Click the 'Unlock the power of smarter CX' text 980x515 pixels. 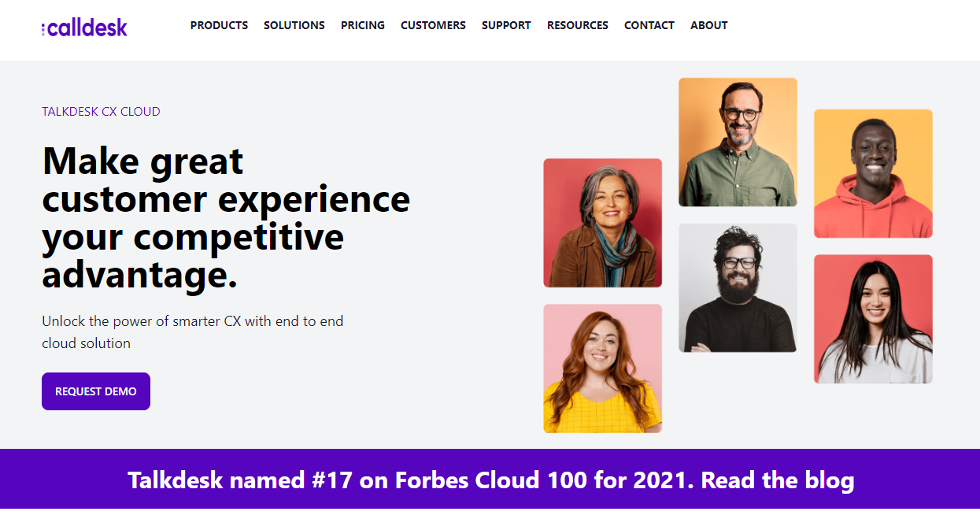click(x=192, y=332)
